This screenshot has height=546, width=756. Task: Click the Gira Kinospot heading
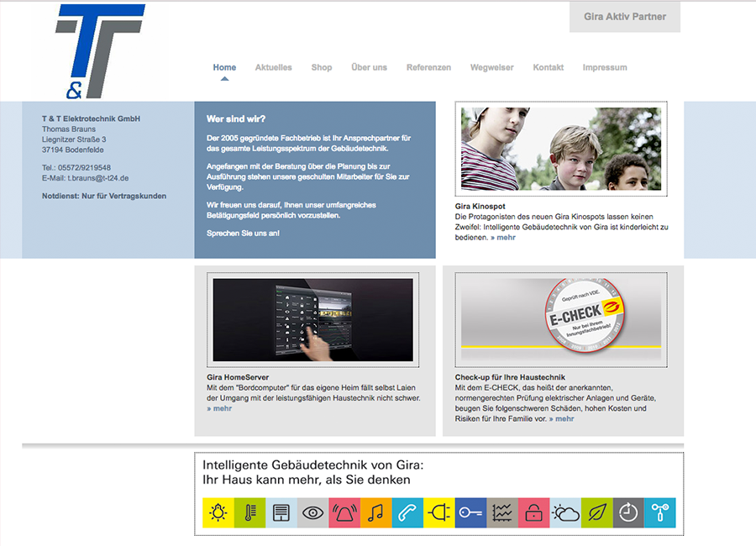coord(480,207)
